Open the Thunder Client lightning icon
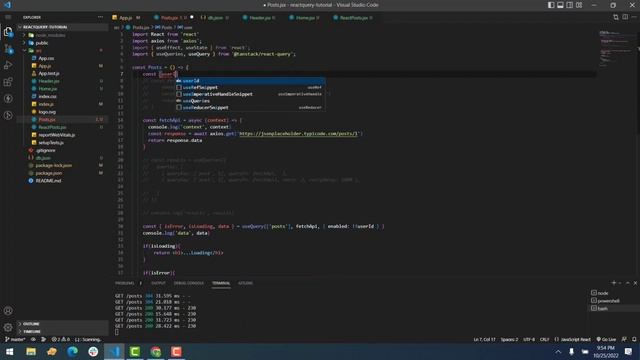Image resolution: width=640 pixels, height=360 pixels. 8,99
